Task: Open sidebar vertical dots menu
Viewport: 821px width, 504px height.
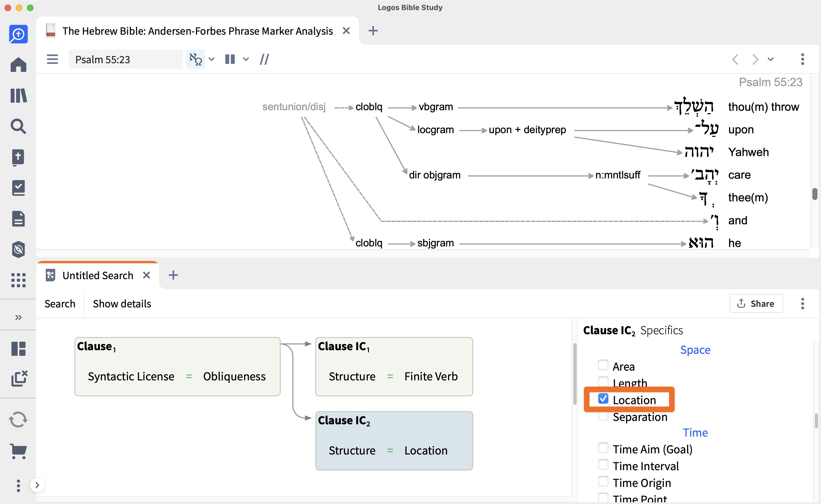Action: (x=18, y=486)
